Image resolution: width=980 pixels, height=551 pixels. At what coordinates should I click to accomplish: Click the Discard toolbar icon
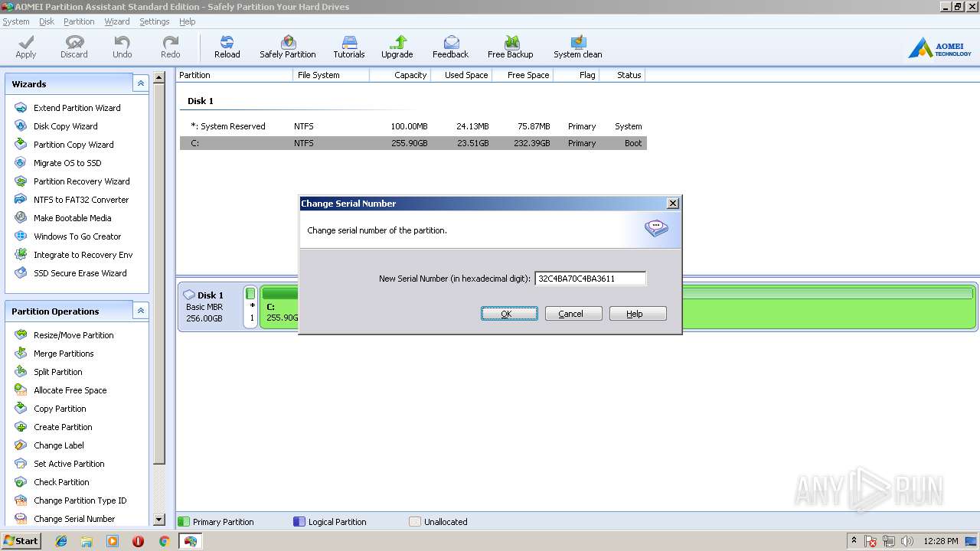[74, 47]
